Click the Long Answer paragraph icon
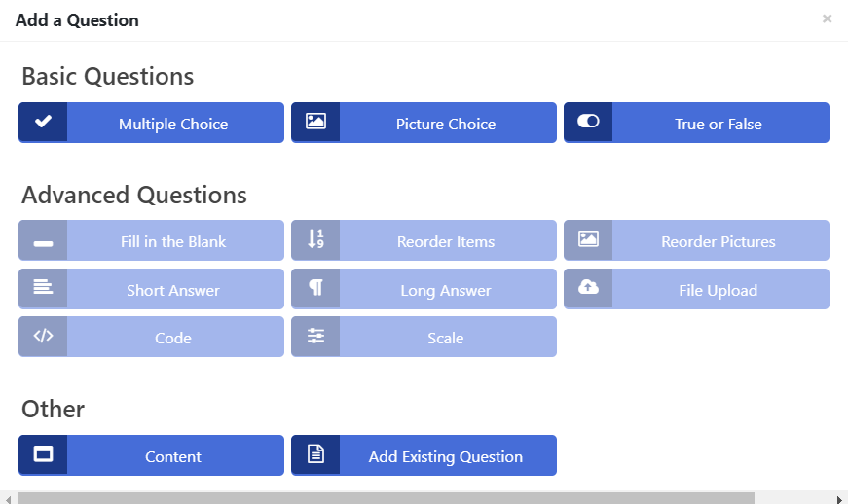This screenshot has width=848, height=504. (x=315, y=287)
